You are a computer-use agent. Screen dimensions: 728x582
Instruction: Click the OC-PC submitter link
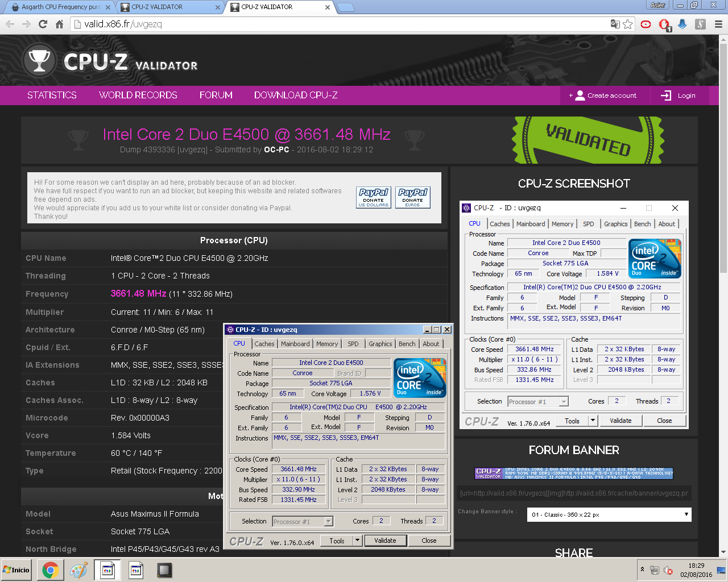coord(276,149)
